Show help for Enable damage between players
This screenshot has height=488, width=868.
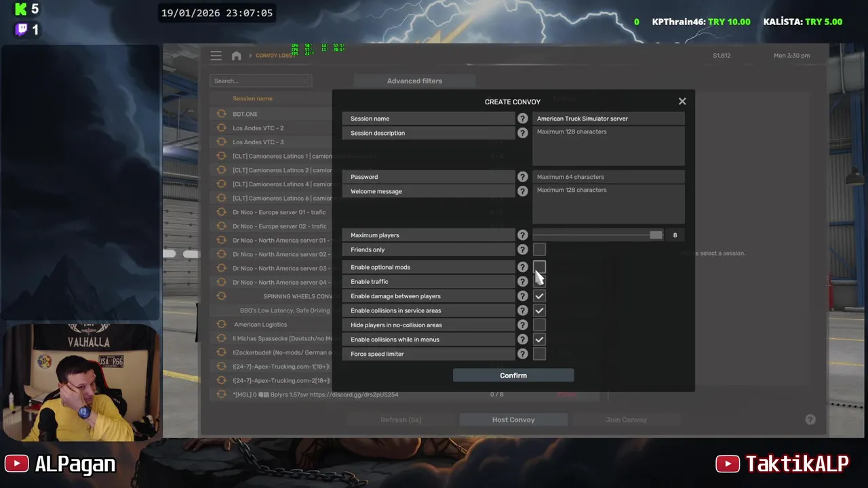[522, 296]
